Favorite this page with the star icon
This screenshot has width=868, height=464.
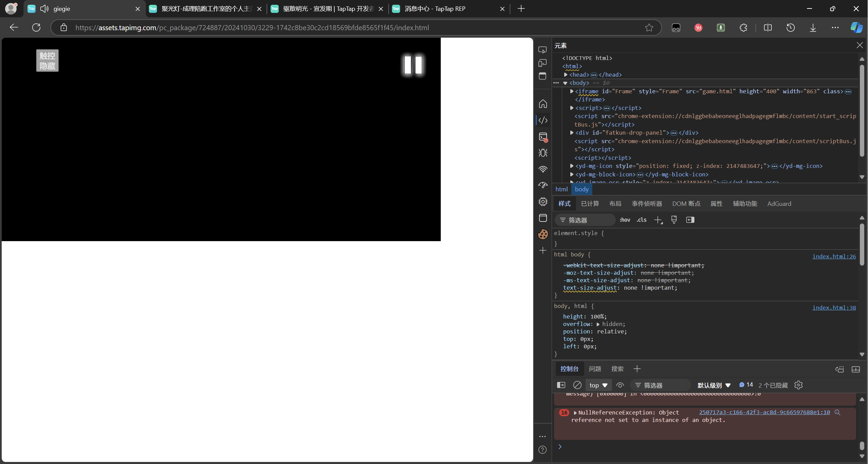click(649, 27)
